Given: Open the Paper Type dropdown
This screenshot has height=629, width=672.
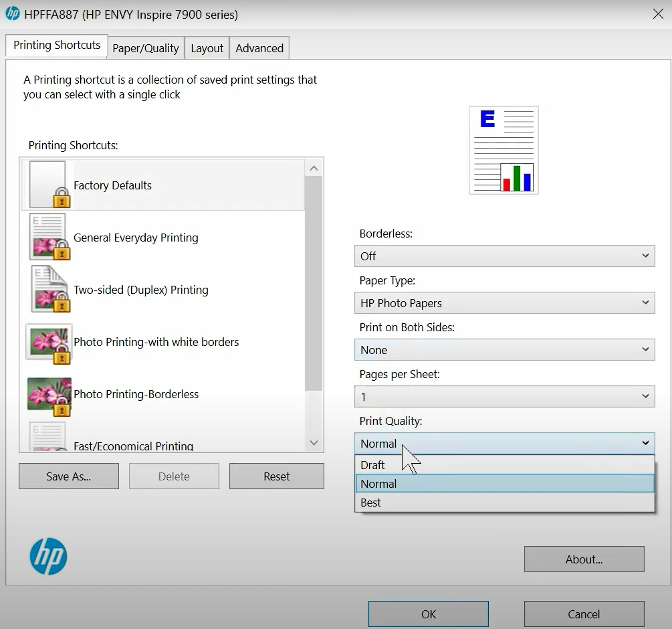Looking at the screenshot, I should (504, 302).
